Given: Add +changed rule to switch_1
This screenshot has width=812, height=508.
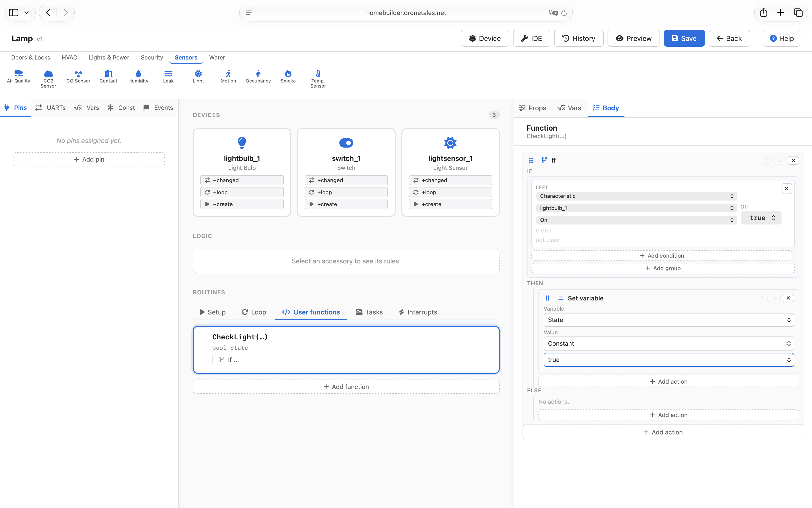Looking at the screenshot, I should [346, 180].
